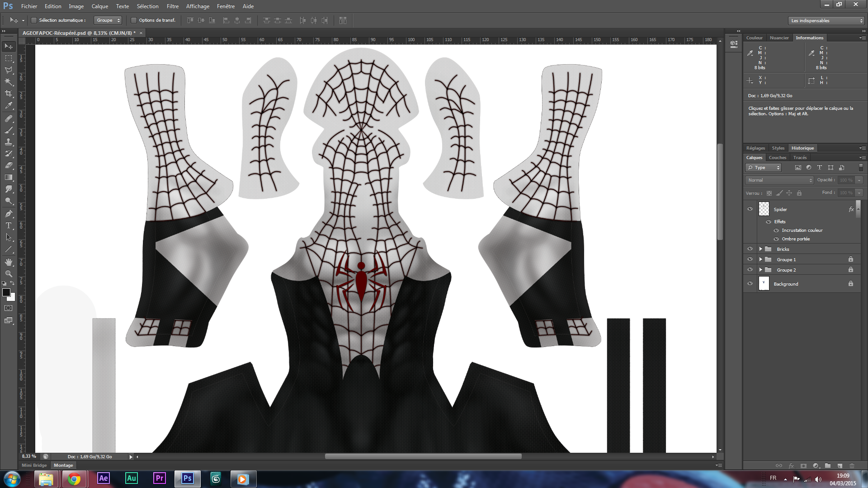Open the Normal blending mode dropdown
The image size is (868, 488).
coord(779,180)
